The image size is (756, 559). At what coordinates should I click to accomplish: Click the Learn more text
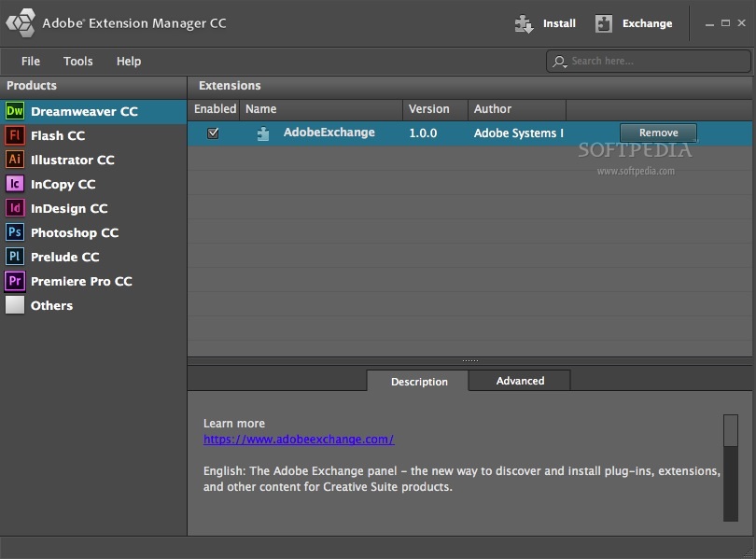coord(234,423)
